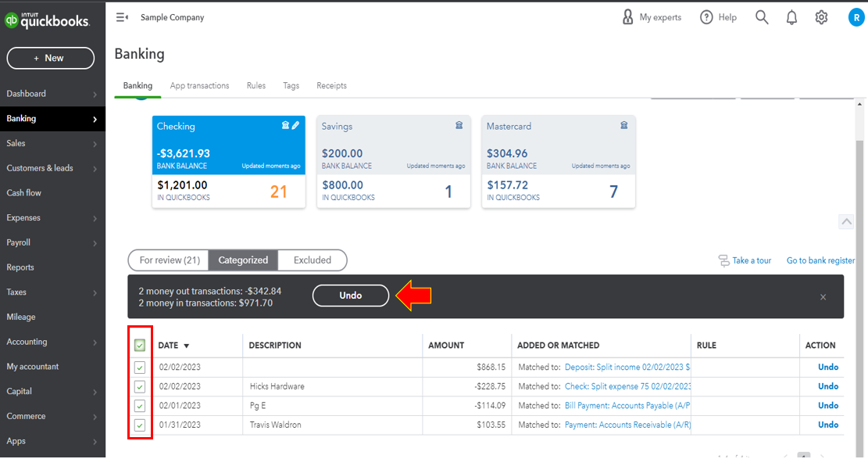This screenshot has height=459, width=868.
Task: Sort by DATE column arrow
Action: (187, 346)
